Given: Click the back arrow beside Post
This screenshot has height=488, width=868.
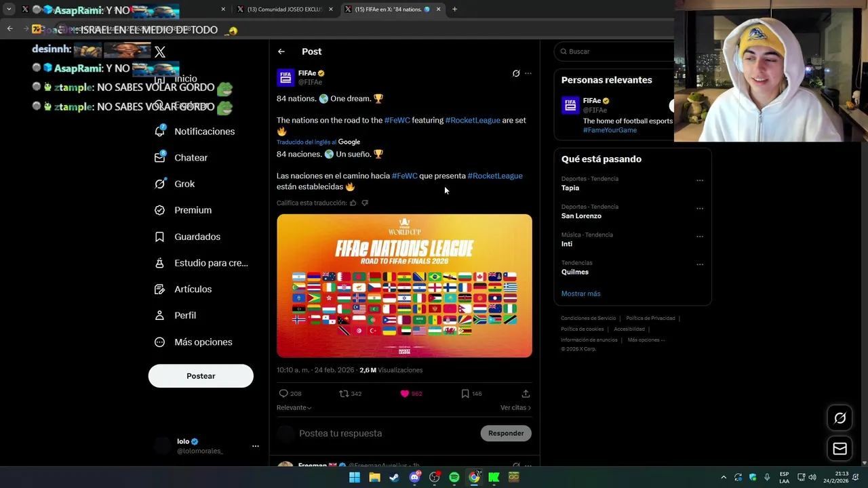Looking at the screenshot, I should [x=281, y=52].
